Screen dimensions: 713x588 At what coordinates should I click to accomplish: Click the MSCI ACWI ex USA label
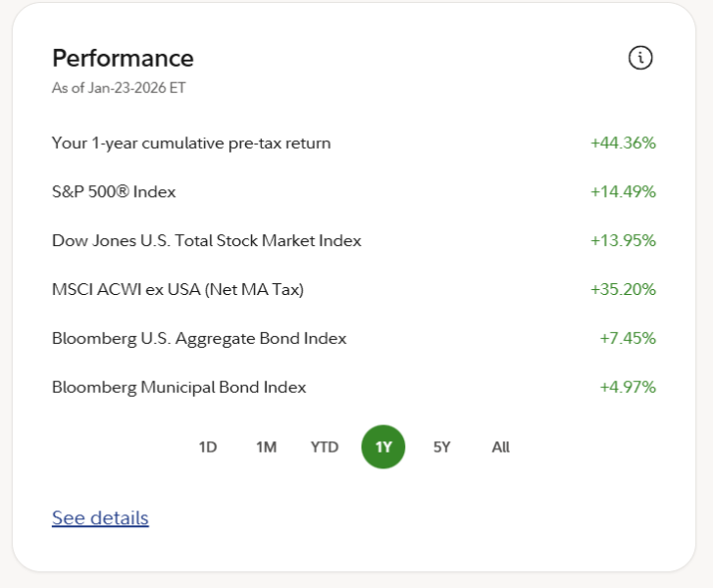tap(178, 290)
